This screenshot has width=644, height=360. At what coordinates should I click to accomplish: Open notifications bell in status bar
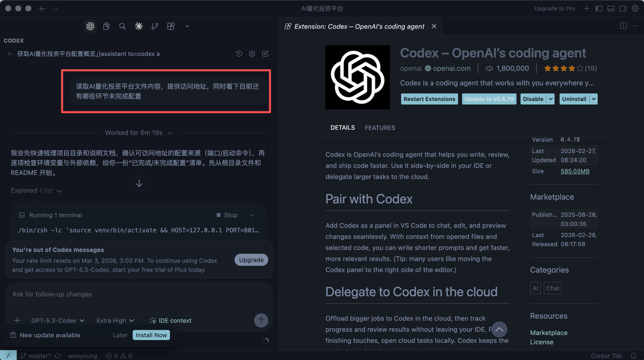[x=633, y=355]
